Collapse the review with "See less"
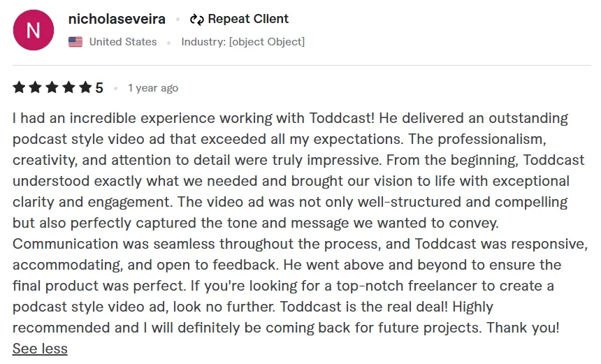Viewport: 601px width, 364px height. (x=40, y=349)
